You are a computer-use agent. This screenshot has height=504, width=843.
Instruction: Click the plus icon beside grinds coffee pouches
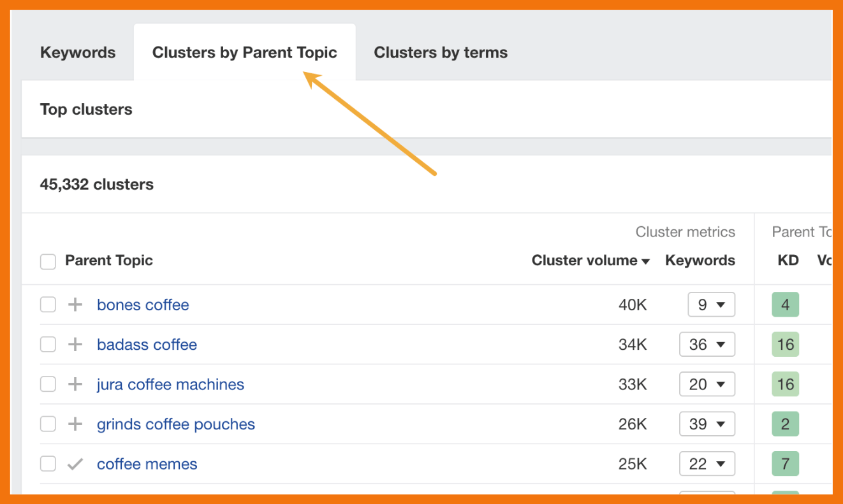coord(75,424)
